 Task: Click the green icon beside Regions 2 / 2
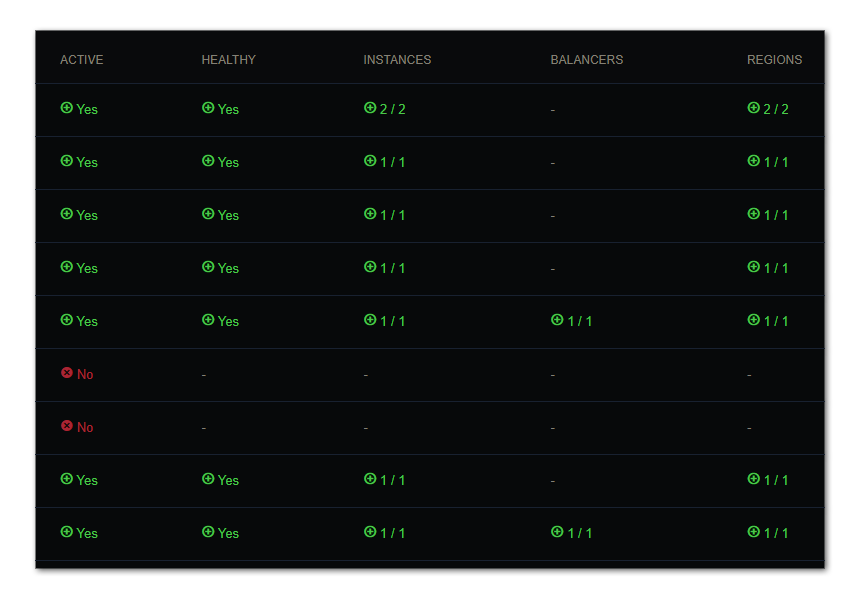point(753,108)
